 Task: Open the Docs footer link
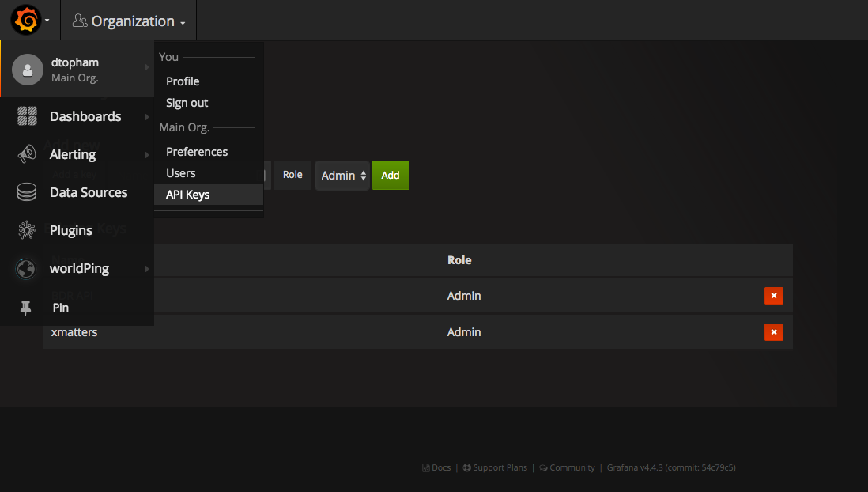tap(436, 467)
